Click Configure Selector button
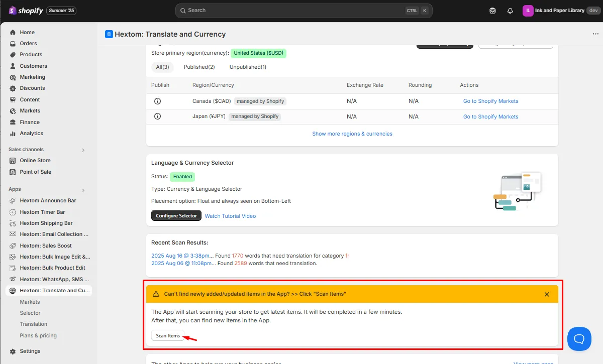Screen dimensions: 603x364 click(176, 215)
